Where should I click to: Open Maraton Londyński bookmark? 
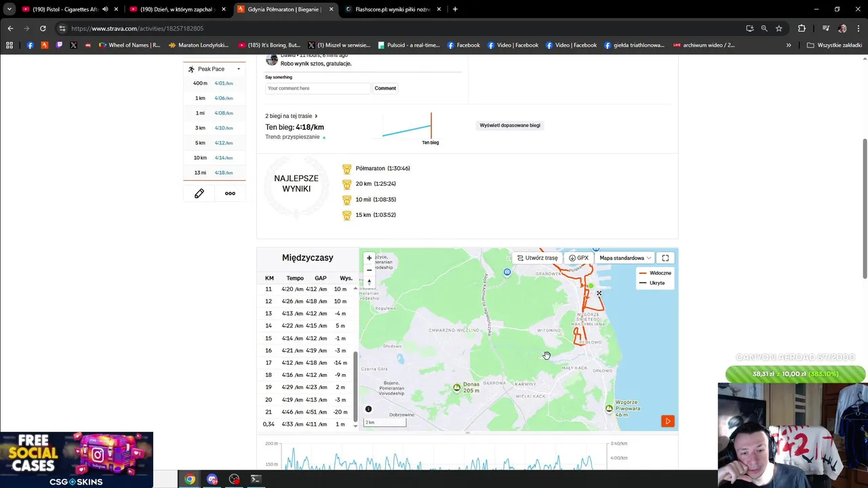[x=198, y=45]
